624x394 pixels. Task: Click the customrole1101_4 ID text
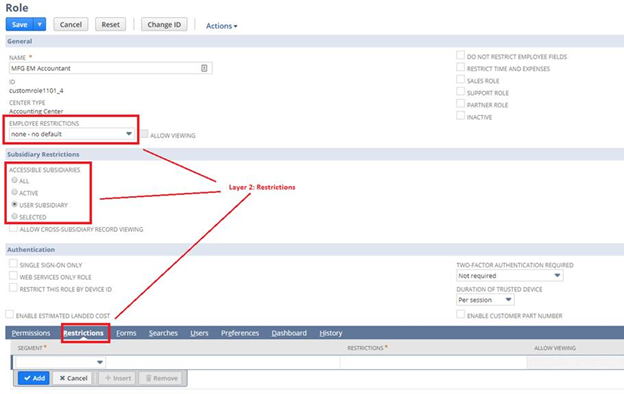click(36, 90)
